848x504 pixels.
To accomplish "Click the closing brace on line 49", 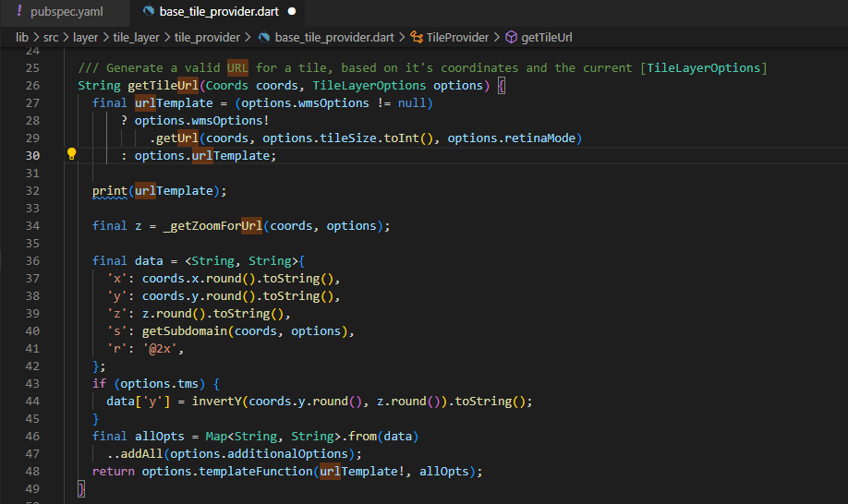I will (81, 489).
